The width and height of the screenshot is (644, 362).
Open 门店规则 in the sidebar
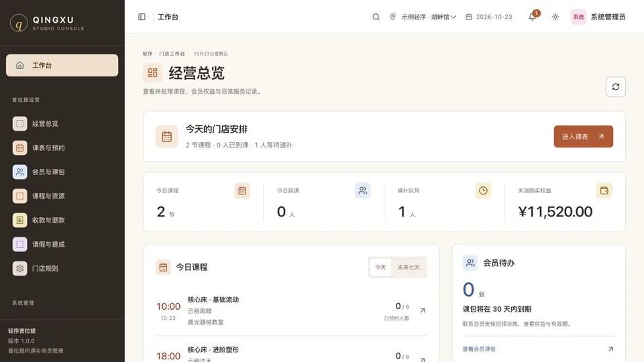[x=62, y=268]
